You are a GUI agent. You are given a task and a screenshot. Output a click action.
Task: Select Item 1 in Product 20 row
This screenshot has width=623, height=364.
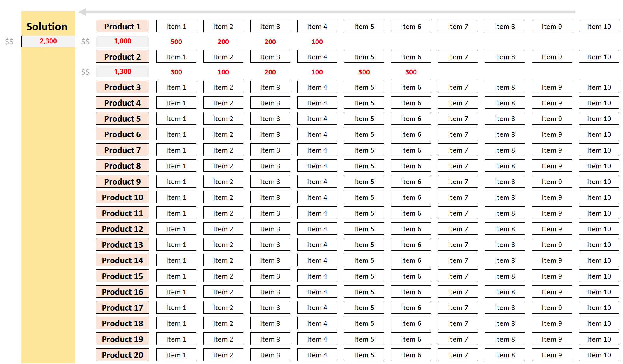point(176,355)
